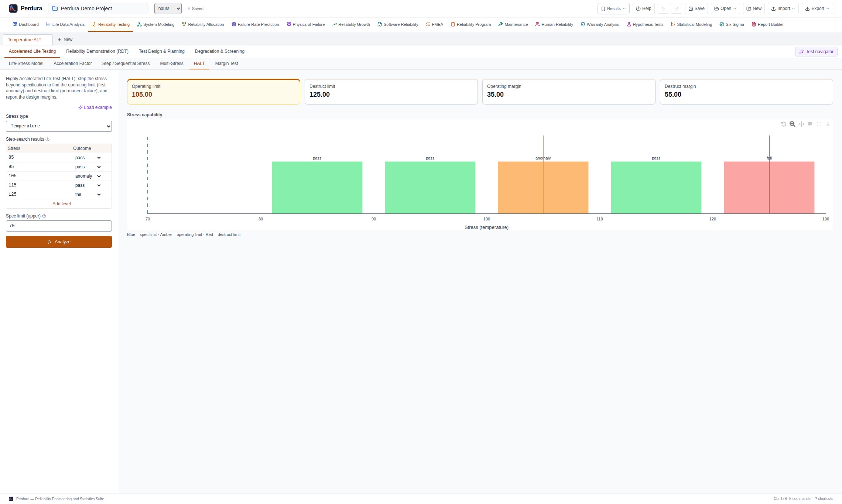
Task: Toggle chart data tooltip icon
Action: pyautogui.click(x=810, y=124)
